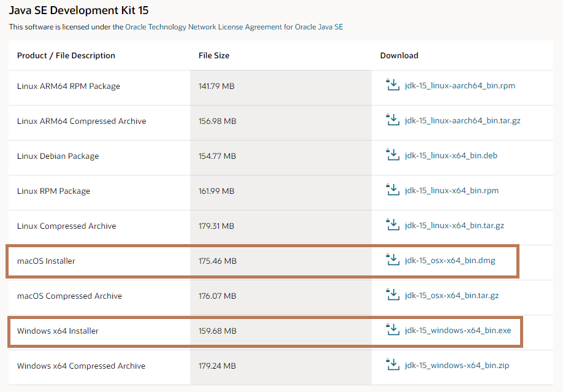Select Linux Compressed Archive text
Viewport: 563px width, 392px height.
point(66,226)
